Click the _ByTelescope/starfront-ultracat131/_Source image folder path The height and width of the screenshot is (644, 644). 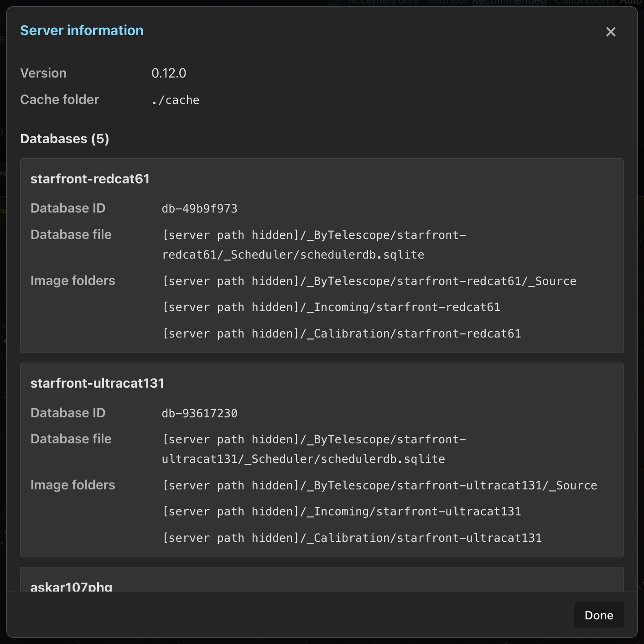click(x=379, y=485)
